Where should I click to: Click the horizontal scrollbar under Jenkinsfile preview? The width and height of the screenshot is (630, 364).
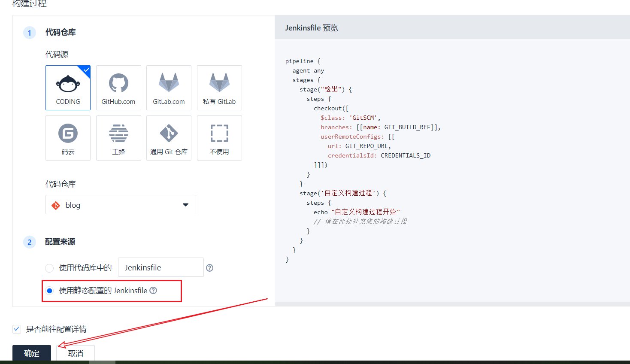(452, 304)
